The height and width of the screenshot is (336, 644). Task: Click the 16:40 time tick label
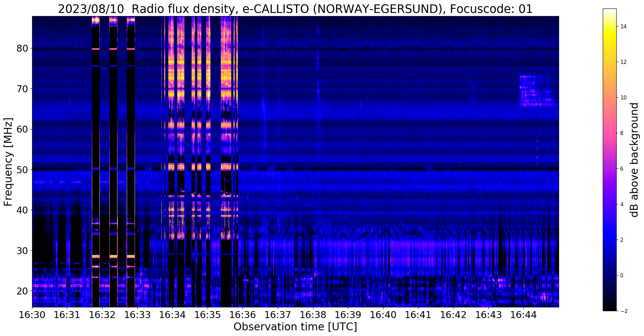tap(383, 315)
